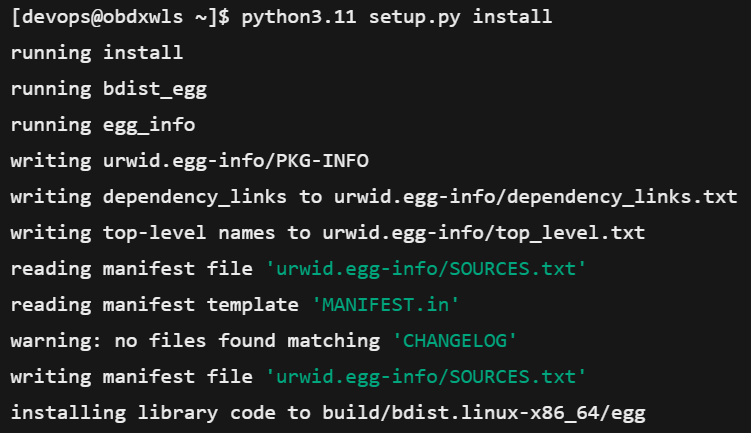Click the devops@obdxwls shell prompt
Screen dimensions: 751x433
tap(112, 18)
